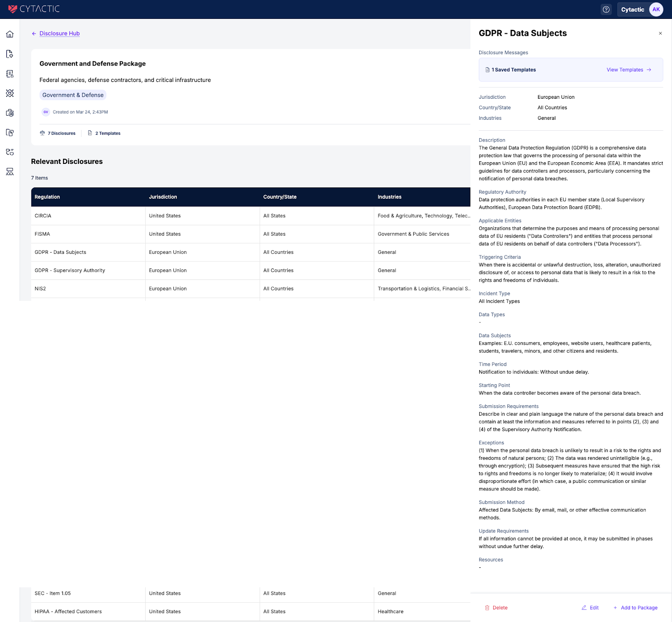The height and width of the screenshot is (622, 672).
Task: Click the GV creator avatar badge
Action: coord(46,112)
